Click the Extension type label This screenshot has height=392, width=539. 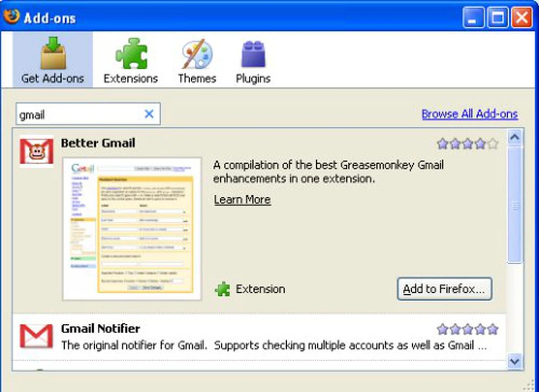pyautogui.click(x=260, y=289)
